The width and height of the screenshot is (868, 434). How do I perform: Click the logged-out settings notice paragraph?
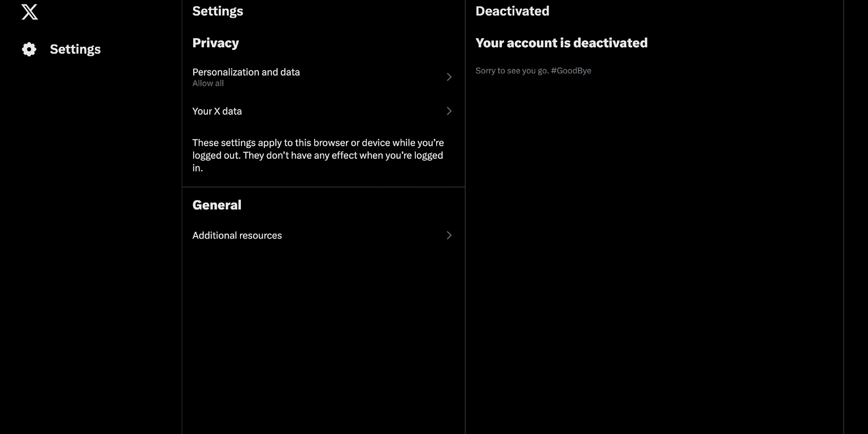318,155
